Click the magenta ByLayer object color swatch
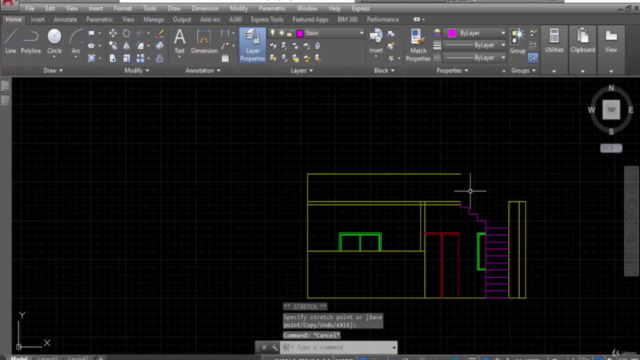 (x=451, y=33)
